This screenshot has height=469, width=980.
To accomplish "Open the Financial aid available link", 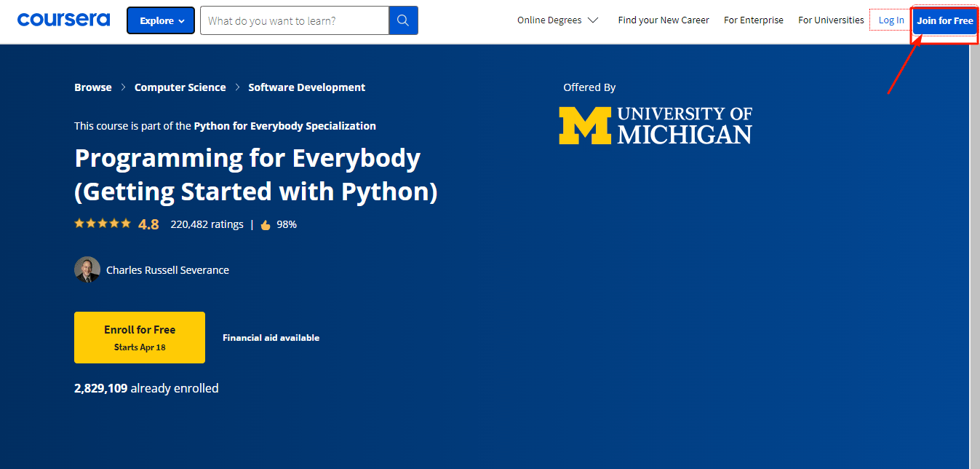I will 271,338.
